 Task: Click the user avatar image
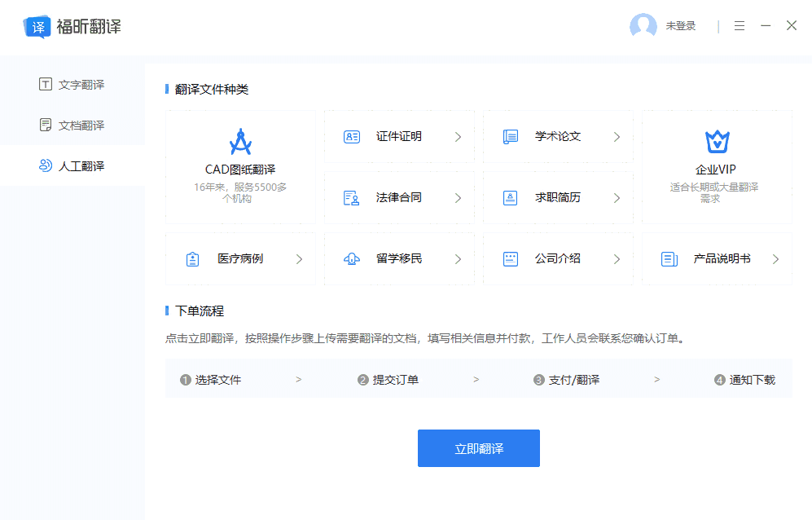pos(643,25)
